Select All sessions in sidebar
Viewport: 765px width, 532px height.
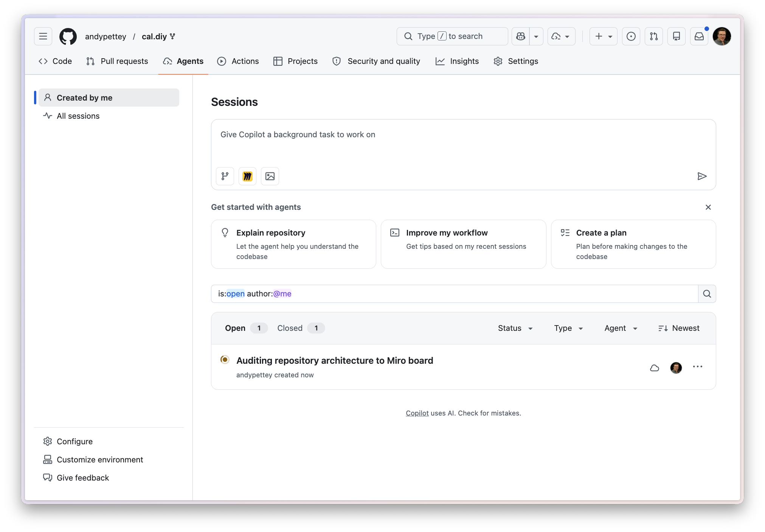pyautogui.click(x=109, y=116)
